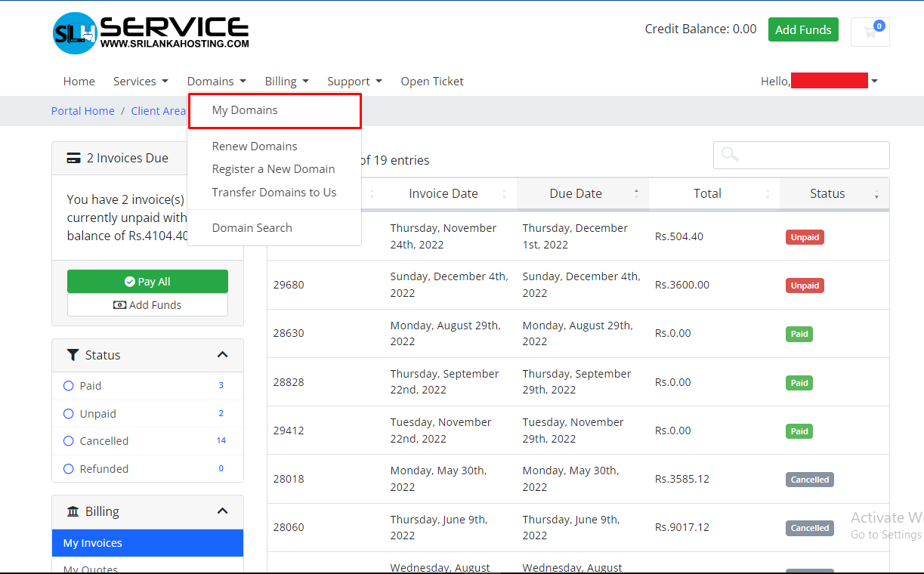Collapse the Status filter panel
This screenshot has height=574, width=924.
tap(222, 355)
